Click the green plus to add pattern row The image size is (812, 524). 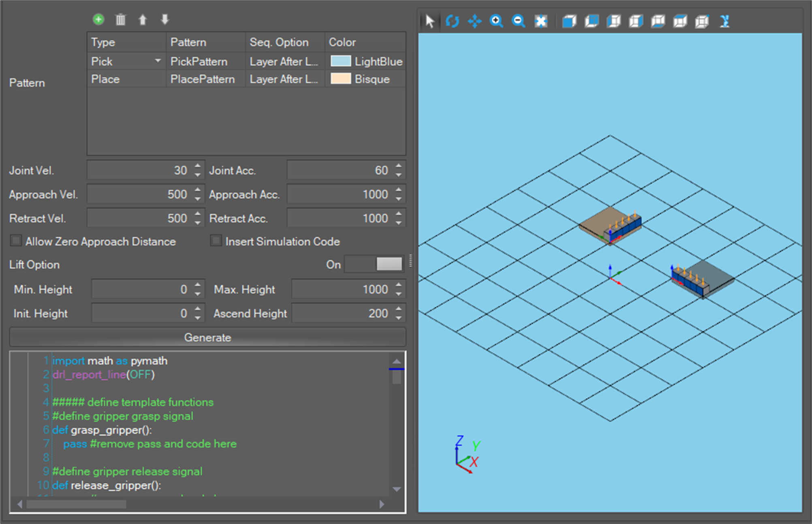(98, 19)
